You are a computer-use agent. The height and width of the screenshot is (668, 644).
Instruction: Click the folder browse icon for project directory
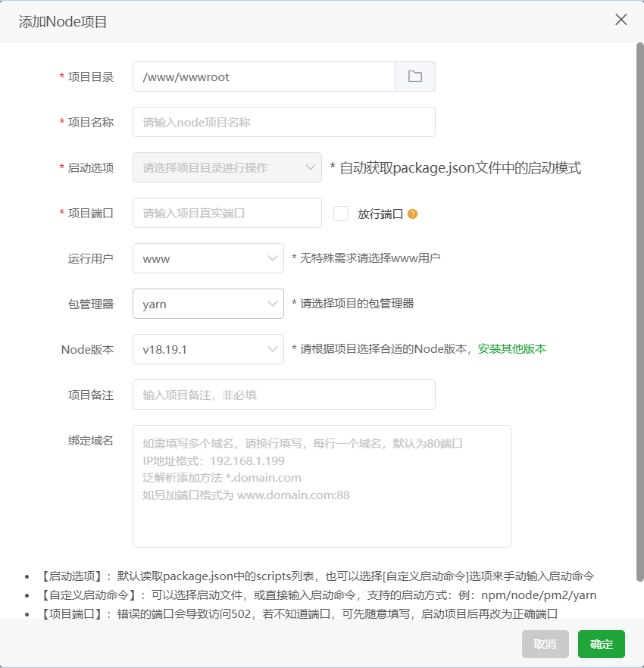click(x=414, y=76)
